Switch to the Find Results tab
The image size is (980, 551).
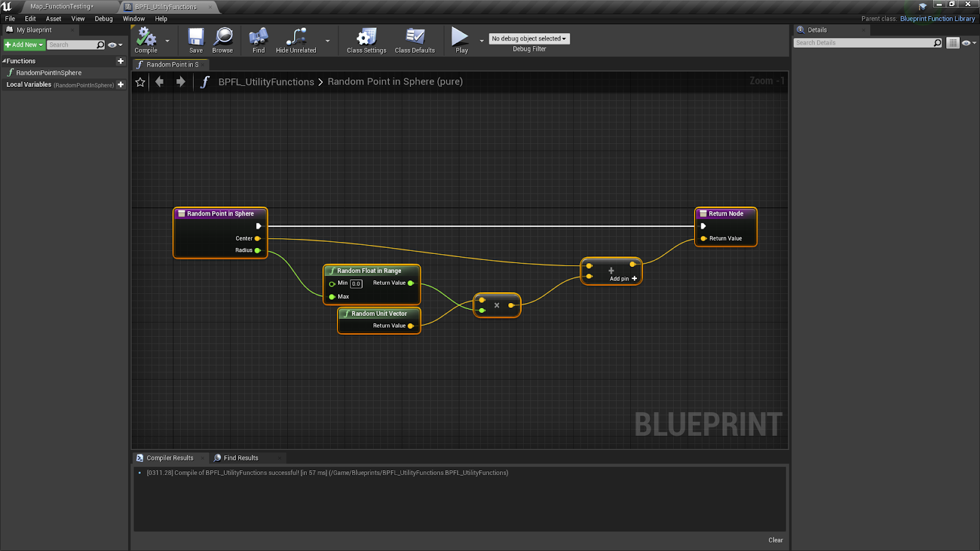tap(241, 457)
